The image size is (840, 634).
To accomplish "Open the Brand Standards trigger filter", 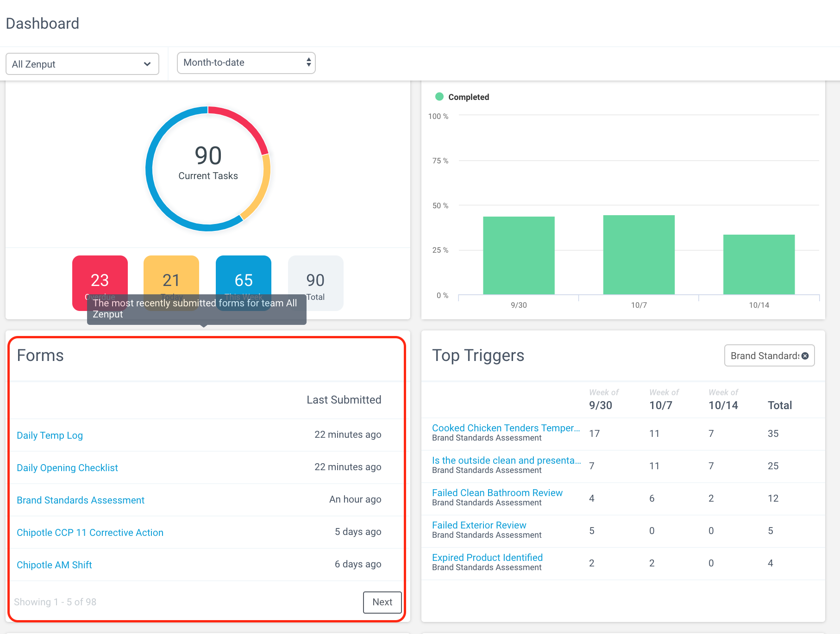I will coord(764,356).
